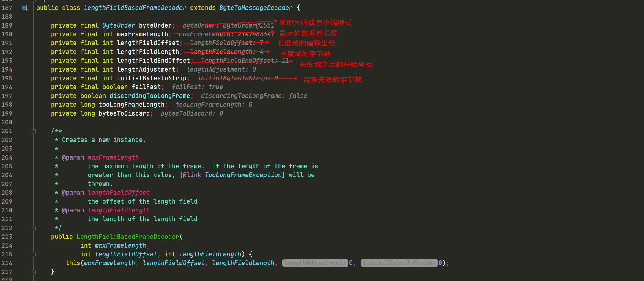Click lengthAdjustment field on line 194
The width and height of the screenshot is (644, 281).
click(x=146, y=69)
